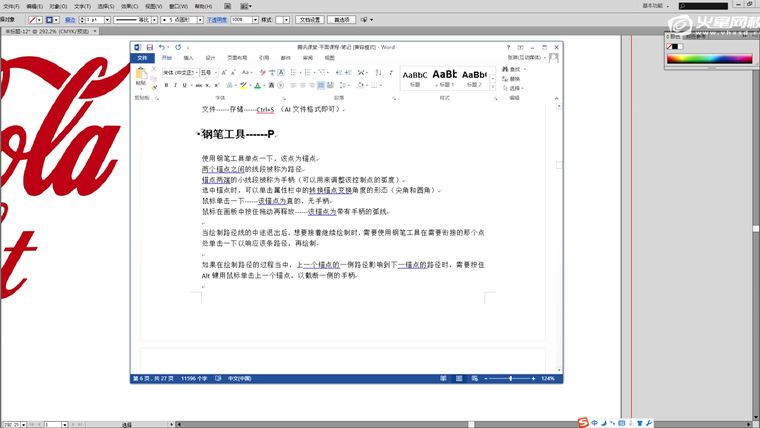Toggle Underline formatting in Word

[186, 85]
